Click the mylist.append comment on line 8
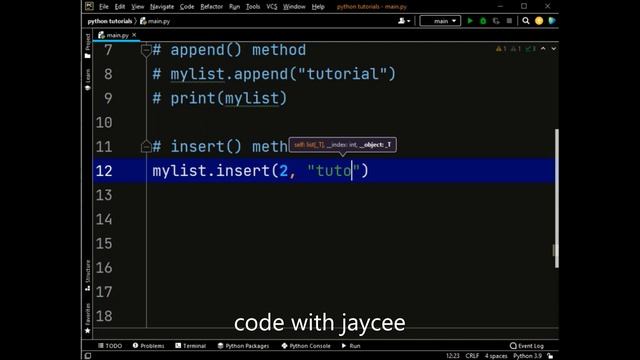The width and height of the screenshot is (640, 360). point(274,74)
